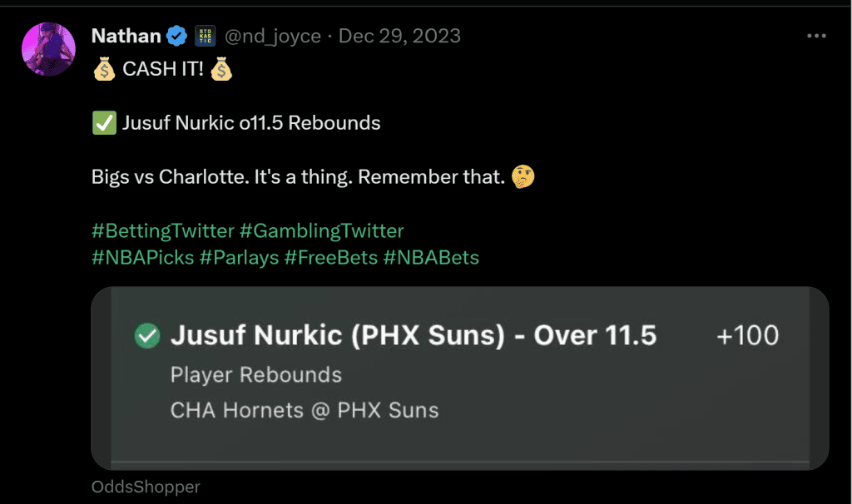The height and width of the screenshot is (504, 852).
Task: Click the Stokastic affiliate badge icon
Action: [206, 36]
